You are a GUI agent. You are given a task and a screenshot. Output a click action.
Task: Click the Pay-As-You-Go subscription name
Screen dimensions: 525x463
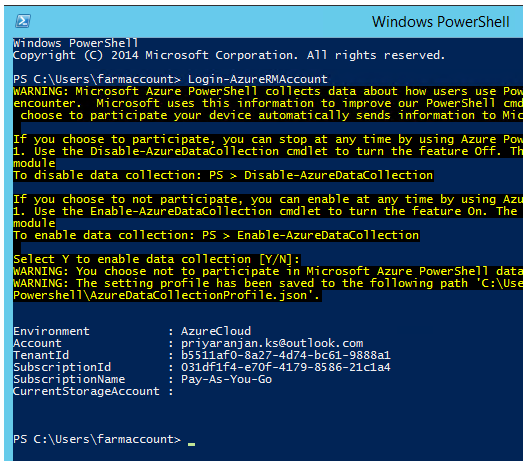point(226,379)
